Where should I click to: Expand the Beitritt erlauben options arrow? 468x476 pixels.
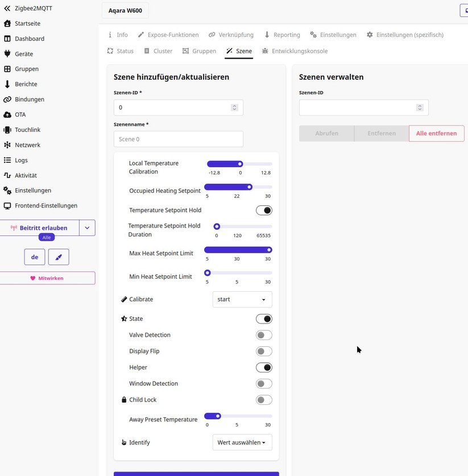click(x=86, y=227)
